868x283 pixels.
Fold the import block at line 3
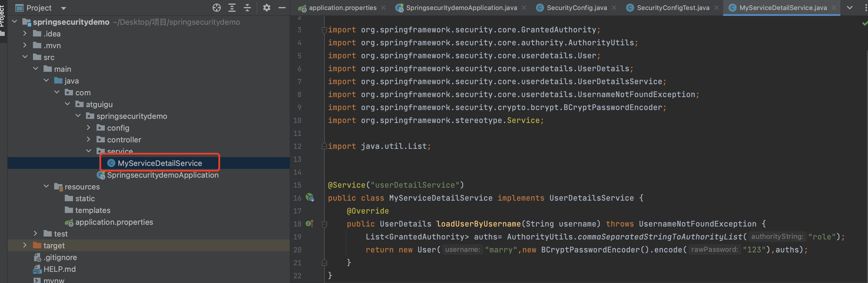coord(324,30)
